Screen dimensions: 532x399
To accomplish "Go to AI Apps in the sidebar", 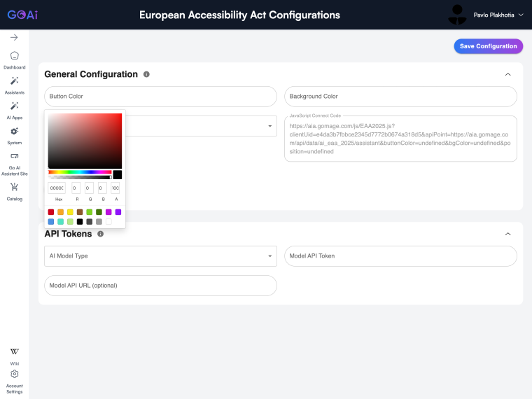I will click(x=14, y=111).
